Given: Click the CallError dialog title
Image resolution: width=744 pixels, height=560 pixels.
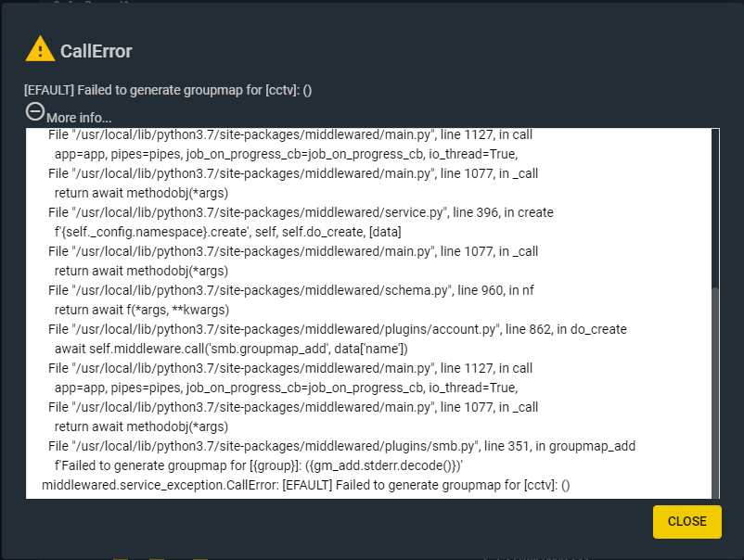Looking at the screenshot, I should [96, 51].
